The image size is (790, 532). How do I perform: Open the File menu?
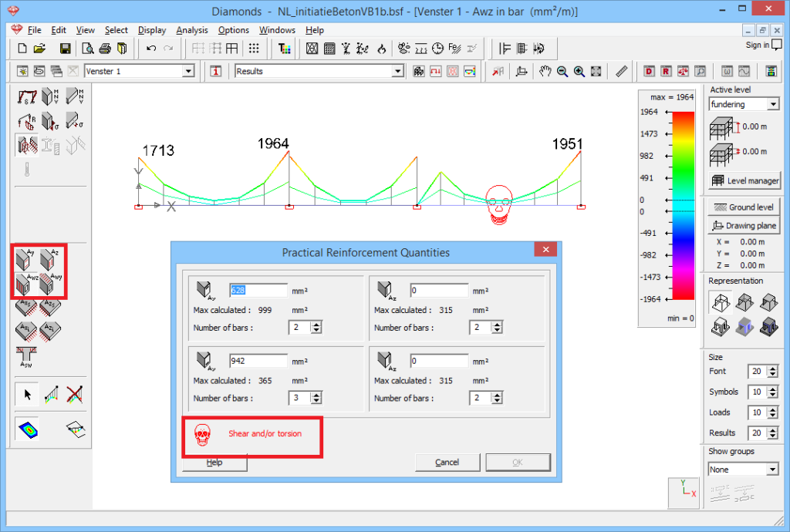34,30
